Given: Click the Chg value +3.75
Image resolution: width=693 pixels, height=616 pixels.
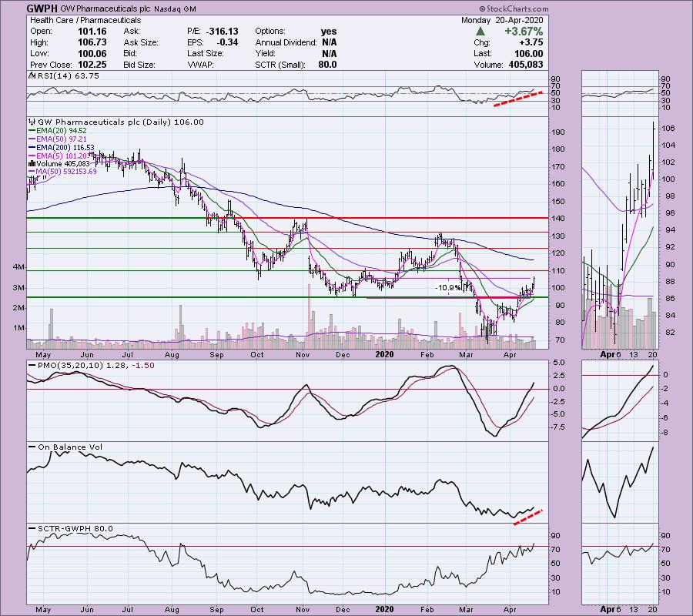Looking at the screenshot, I should pos(531,42).
